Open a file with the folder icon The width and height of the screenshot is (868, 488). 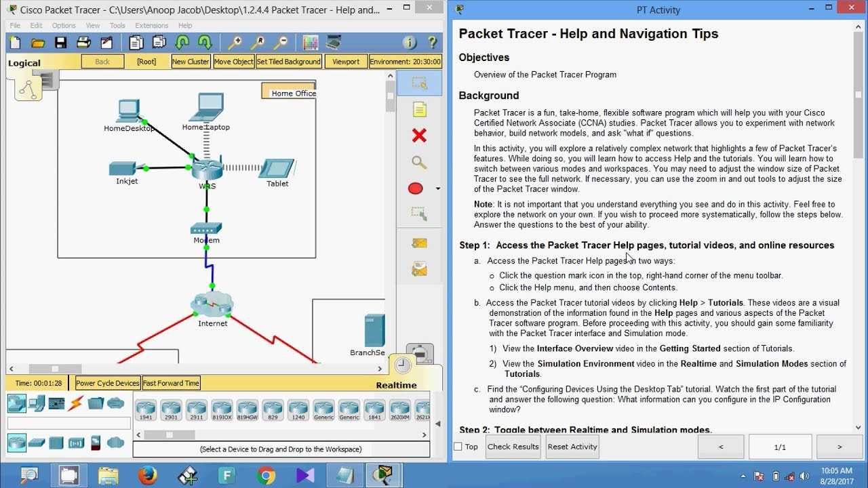click(x=38, y=43)
